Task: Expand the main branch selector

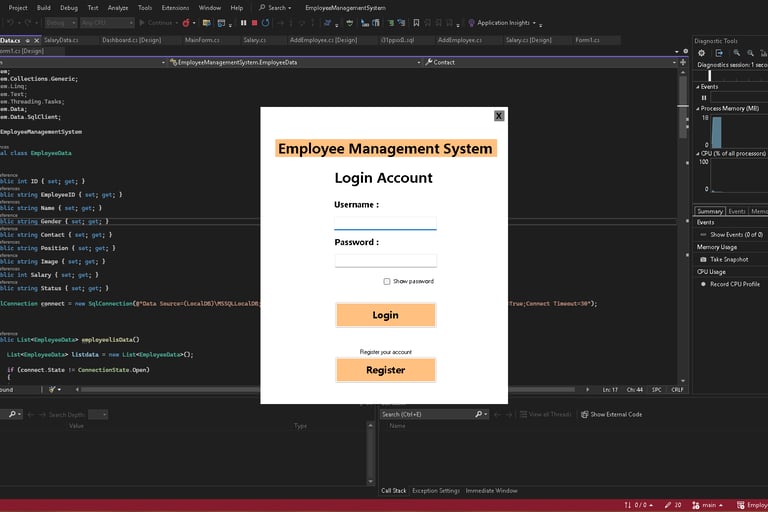Action: [711, 505]
